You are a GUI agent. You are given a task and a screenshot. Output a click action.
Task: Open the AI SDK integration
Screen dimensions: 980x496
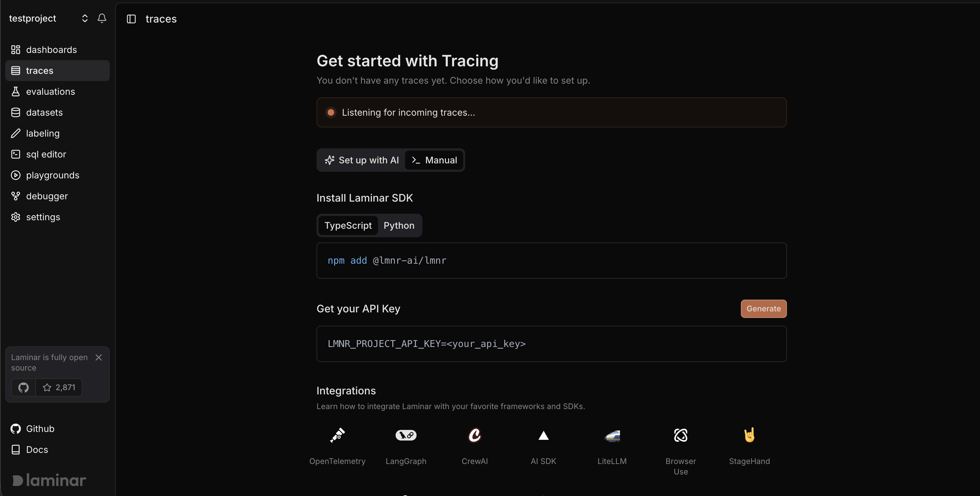543,446
